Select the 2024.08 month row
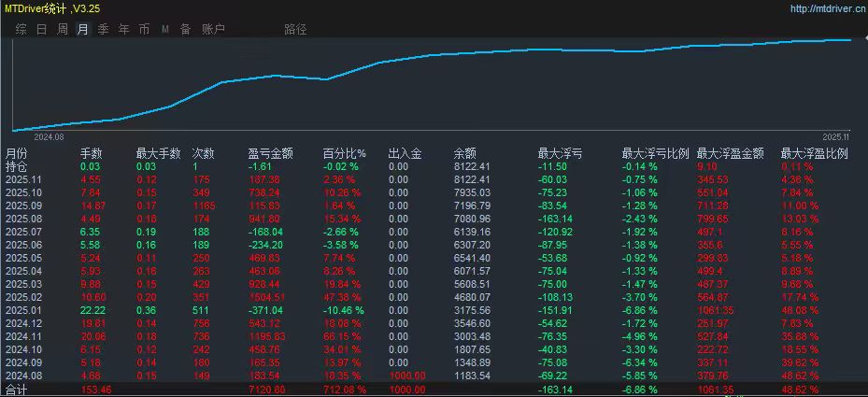 434,376
